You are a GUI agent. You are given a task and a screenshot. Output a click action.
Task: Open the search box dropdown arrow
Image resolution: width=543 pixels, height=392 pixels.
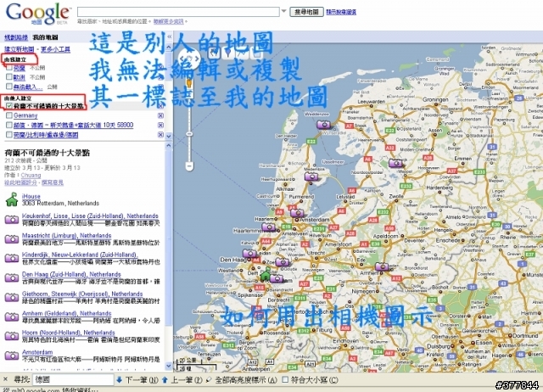pos(284,11)
